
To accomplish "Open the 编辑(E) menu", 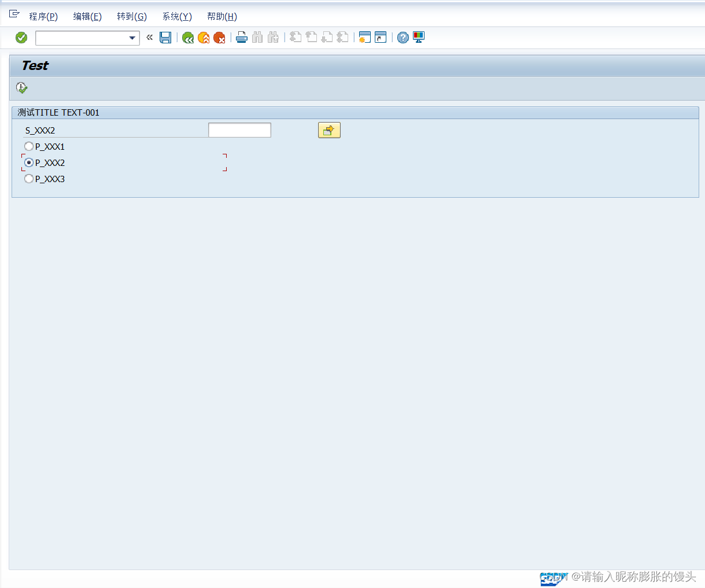I will coord(87,16).
